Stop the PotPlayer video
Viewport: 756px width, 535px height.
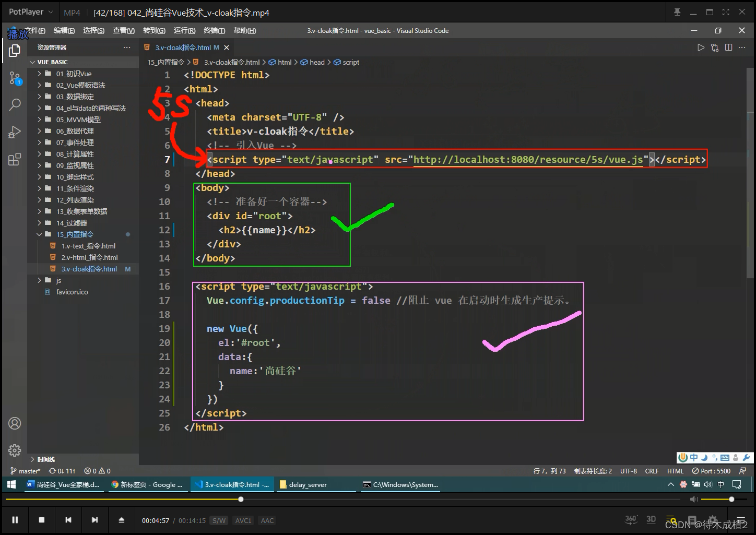click(42, 520)
